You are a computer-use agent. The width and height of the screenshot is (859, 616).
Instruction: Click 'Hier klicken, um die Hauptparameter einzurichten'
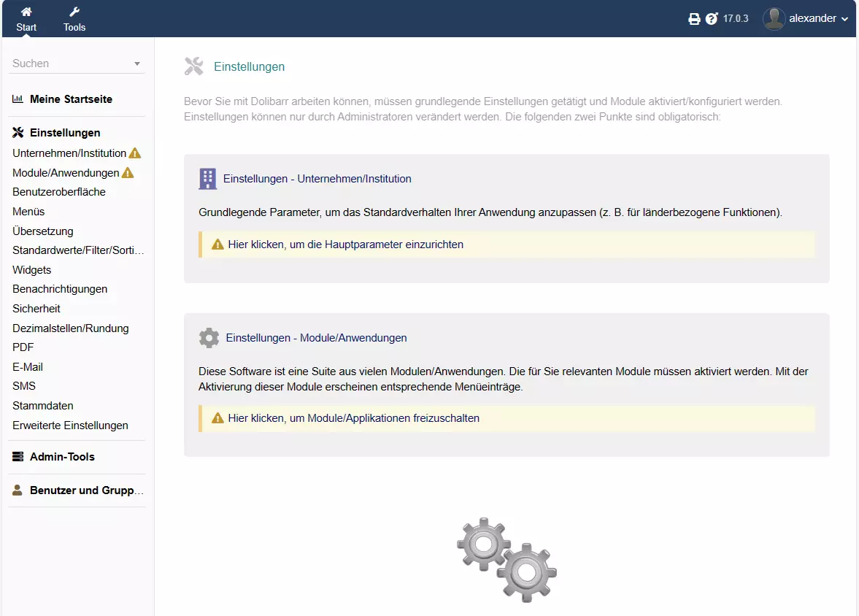point(346,245)
